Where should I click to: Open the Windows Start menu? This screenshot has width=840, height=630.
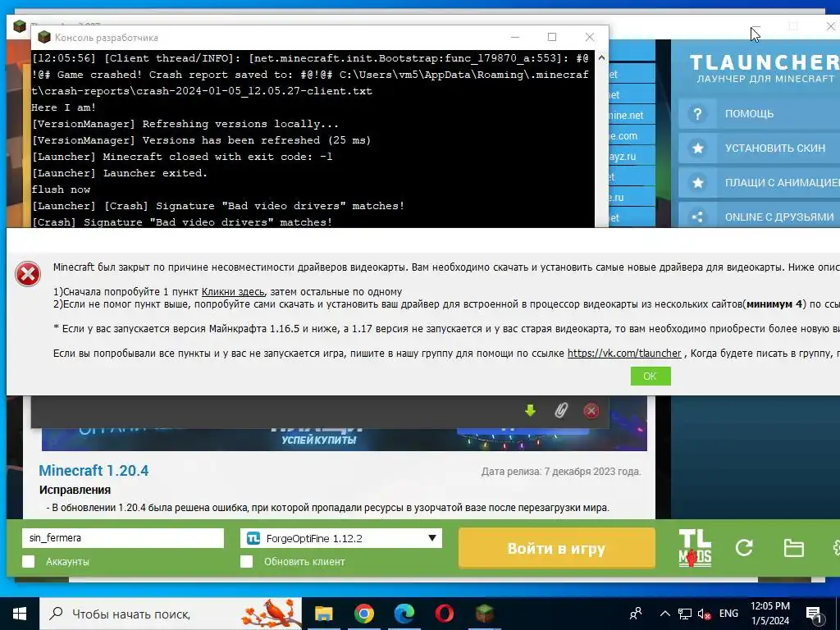(20, 614)
